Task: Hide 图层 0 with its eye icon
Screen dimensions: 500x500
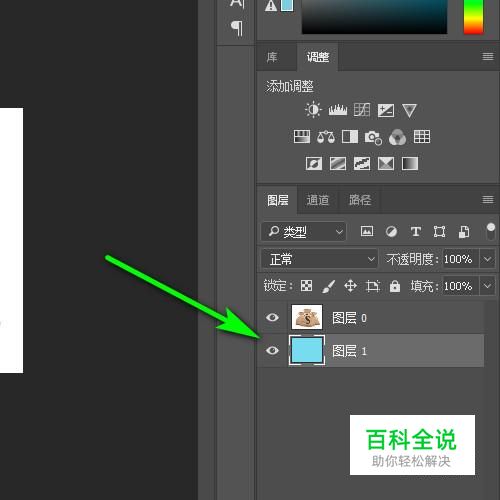Action: (x=272, y=317)
